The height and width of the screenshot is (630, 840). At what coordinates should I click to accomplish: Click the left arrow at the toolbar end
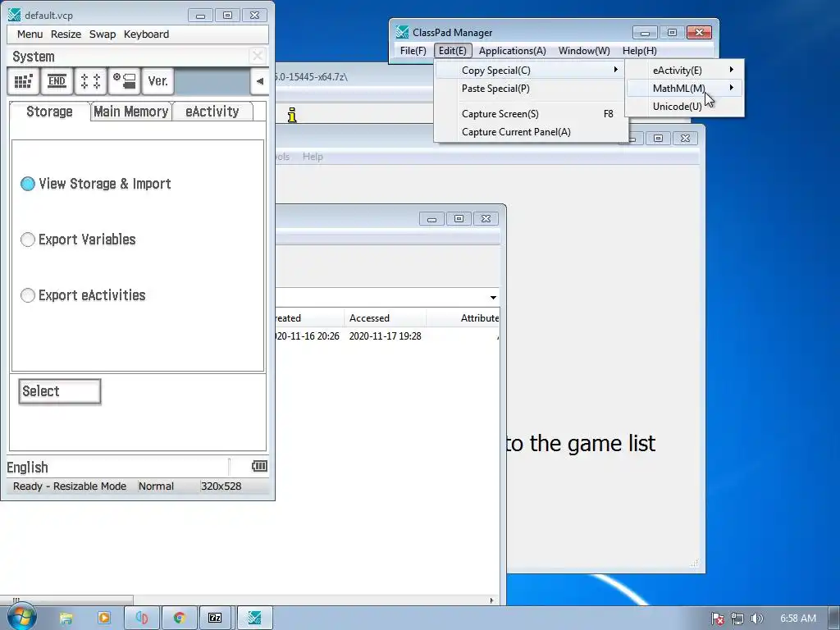(260, 81)
